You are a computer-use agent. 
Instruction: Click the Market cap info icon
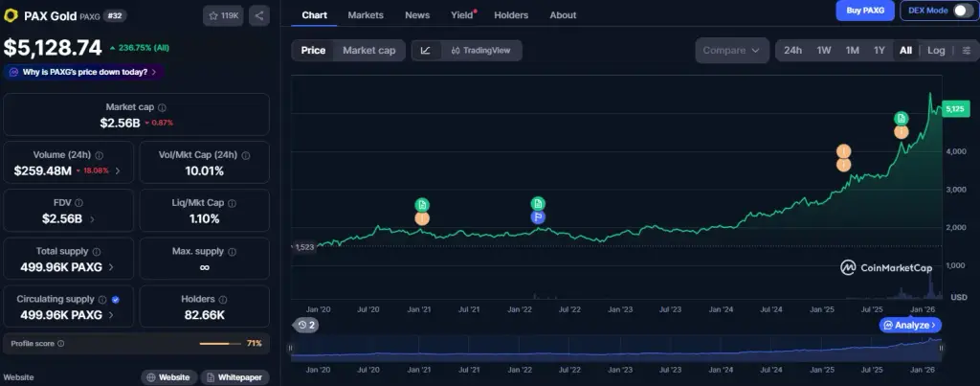162,107
